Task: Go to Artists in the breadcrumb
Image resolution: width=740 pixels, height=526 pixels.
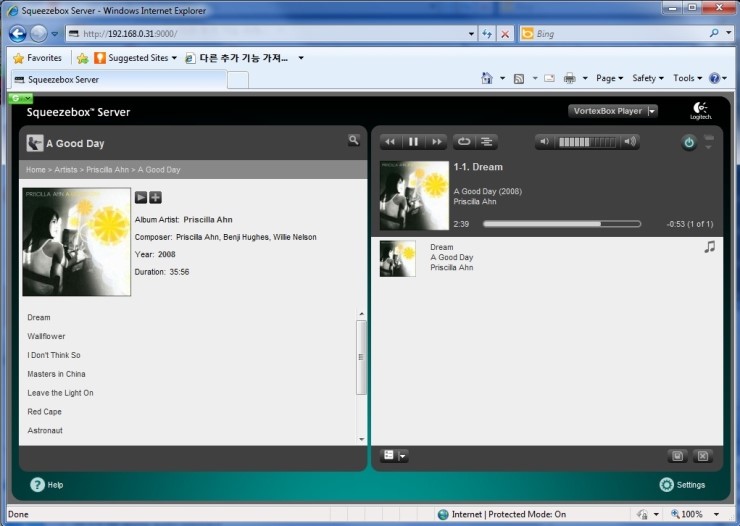Action: 66,170
